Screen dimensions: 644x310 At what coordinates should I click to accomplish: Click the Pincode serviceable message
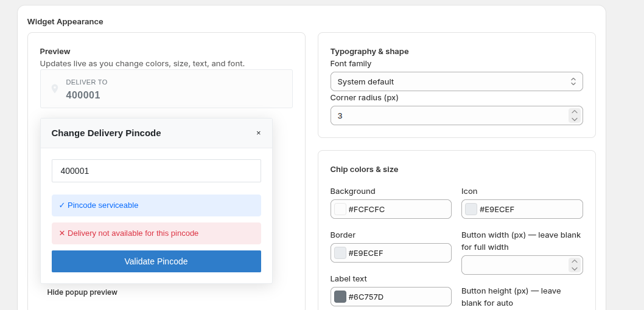point(156,205)
